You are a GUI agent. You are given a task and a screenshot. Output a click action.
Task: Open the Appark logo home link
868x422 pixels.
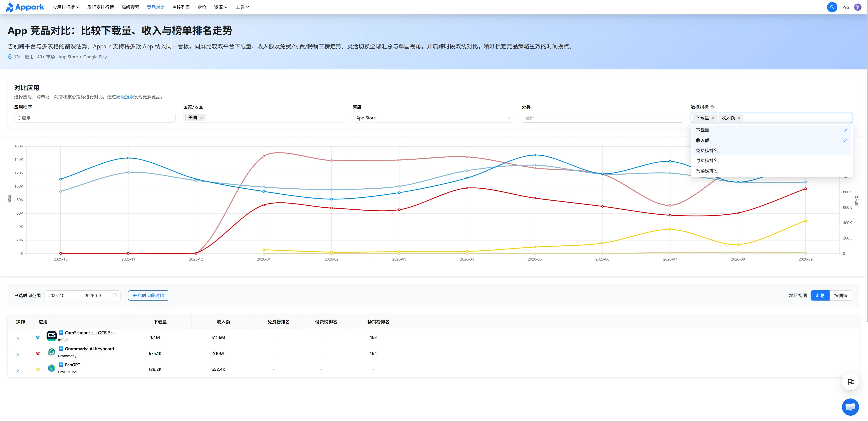25,7
